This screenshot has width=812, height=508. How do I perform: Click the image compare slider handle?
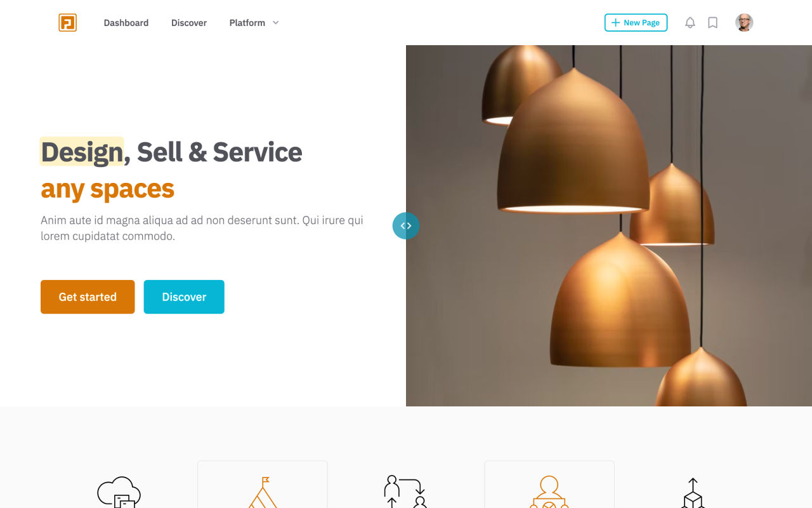(406, 225)
